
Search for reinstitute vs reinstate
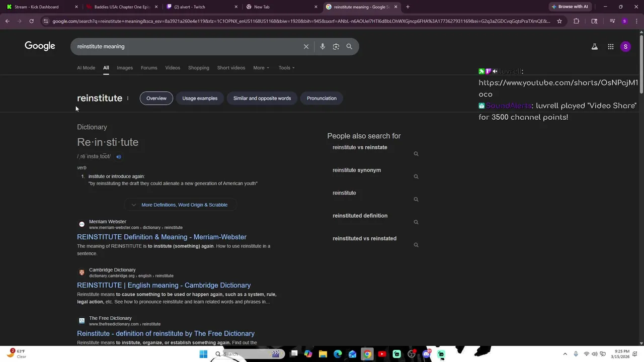360,147
